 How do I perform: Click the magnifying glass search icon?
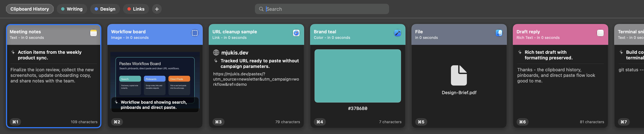(261, 9)
